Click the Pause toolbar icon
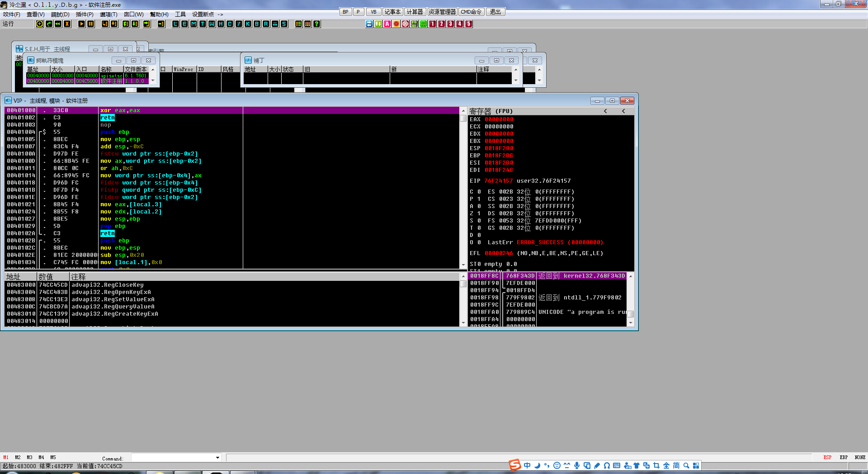This screenshot has height=474, width=868. click(90, 24)
